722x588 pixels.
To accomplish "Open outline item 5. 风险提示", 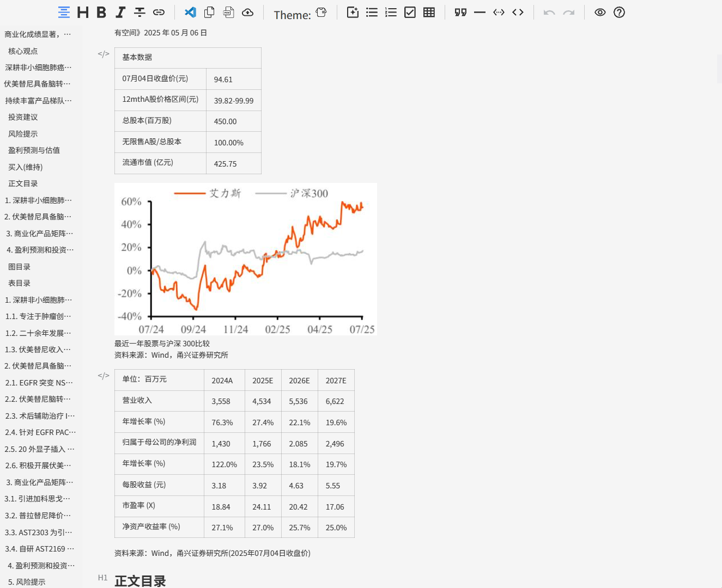I will click(27, 582).
